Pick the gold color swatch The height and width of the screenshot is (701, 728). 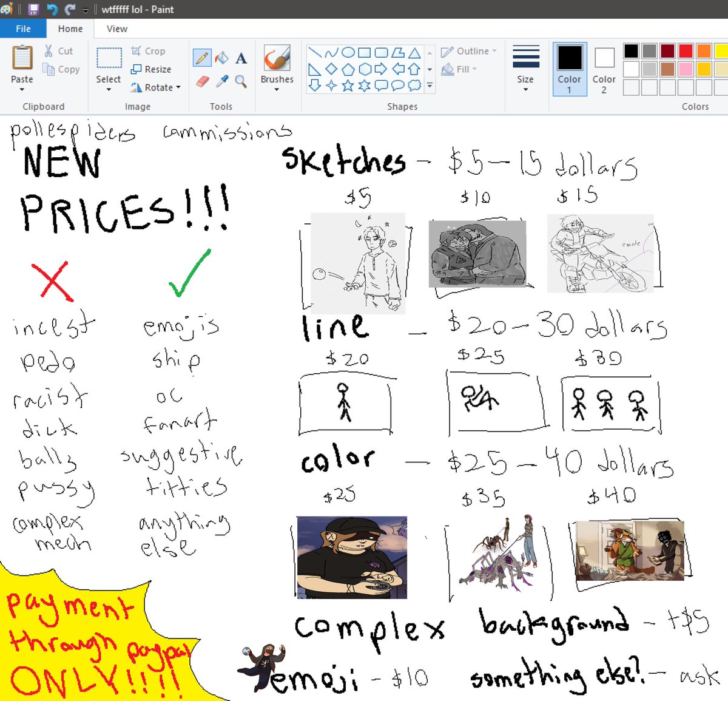tap(704, 69)
